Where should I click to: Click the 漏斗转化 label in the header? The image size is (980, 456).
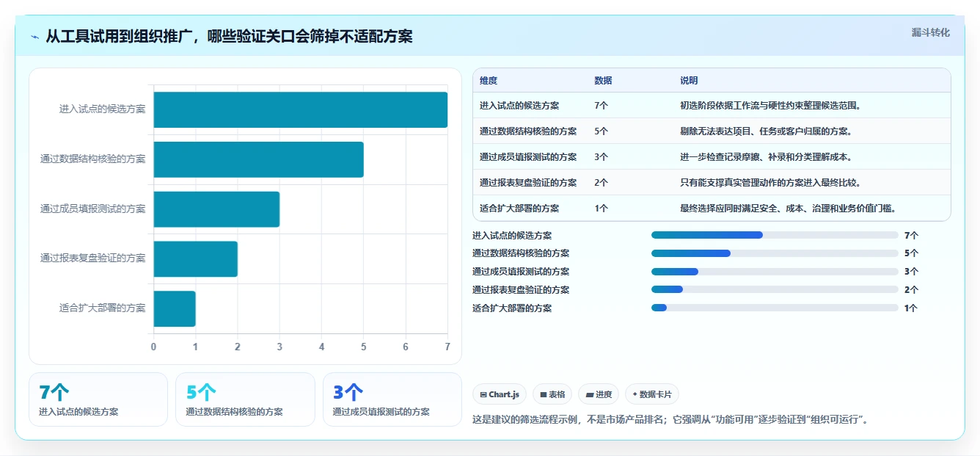[x=930, y=32]
